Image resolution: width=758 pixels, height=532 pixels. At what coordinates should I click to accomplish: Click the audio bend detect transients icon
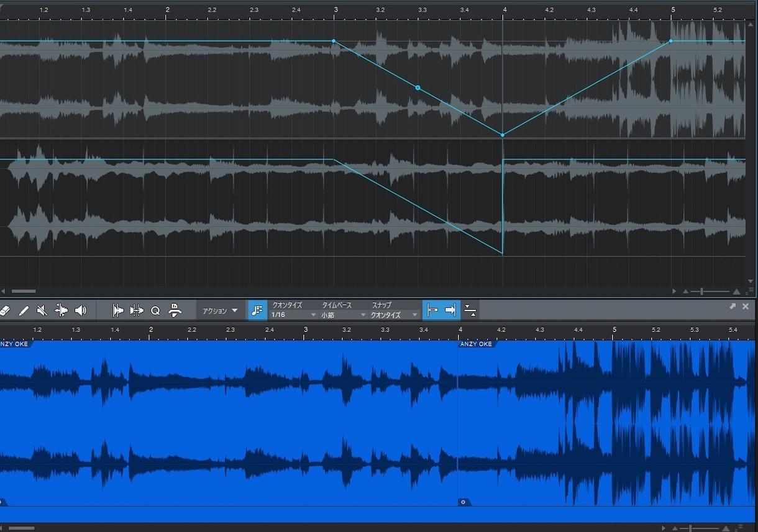(x=117, y=310)
